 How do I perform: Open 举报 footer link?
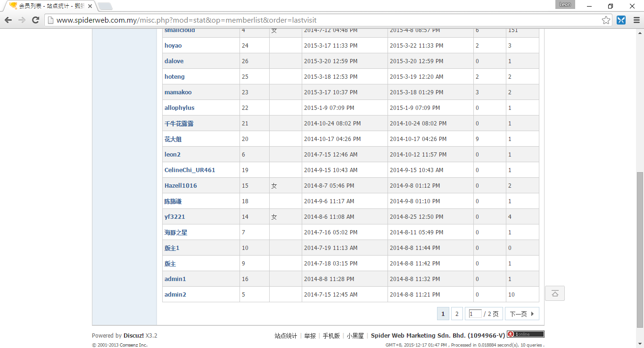pyautogui.click(x=310, y=336)
